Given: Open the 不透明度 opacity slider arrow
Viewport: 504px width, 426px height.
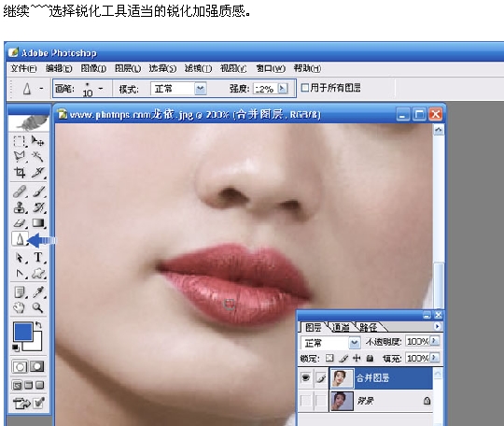Looking at the screenshot, I should click(434, 341).
